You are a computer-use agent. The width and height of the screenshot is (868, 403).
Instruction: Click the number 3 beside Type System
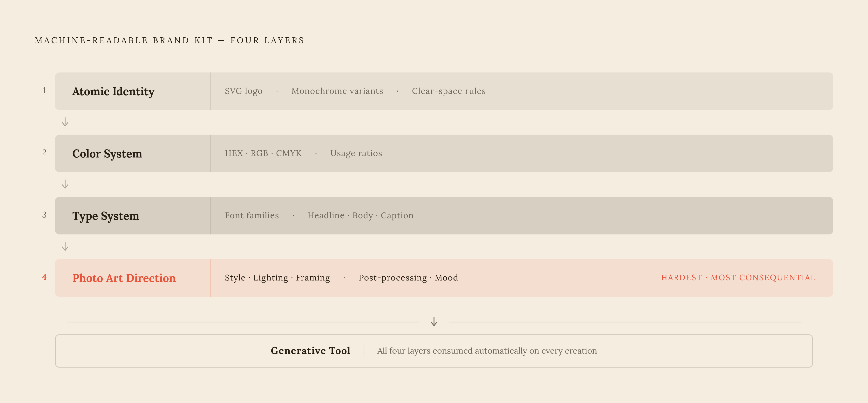pos(44,215)
